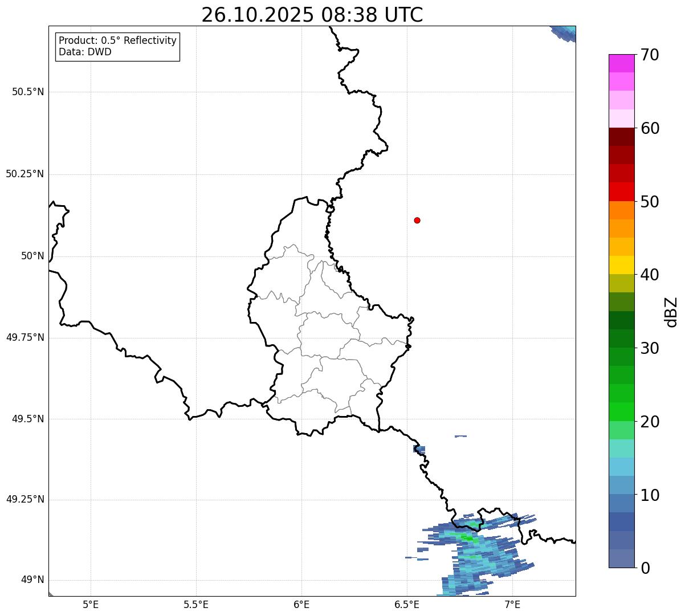Pick the yellow swatch just above 40 dBZ

[621, 265]
